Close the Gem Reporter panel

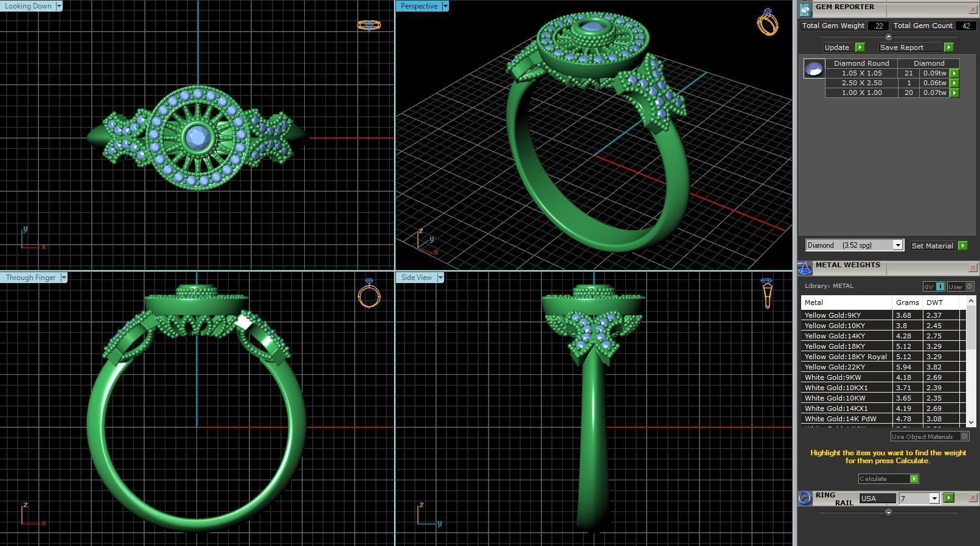coord(973,10)
